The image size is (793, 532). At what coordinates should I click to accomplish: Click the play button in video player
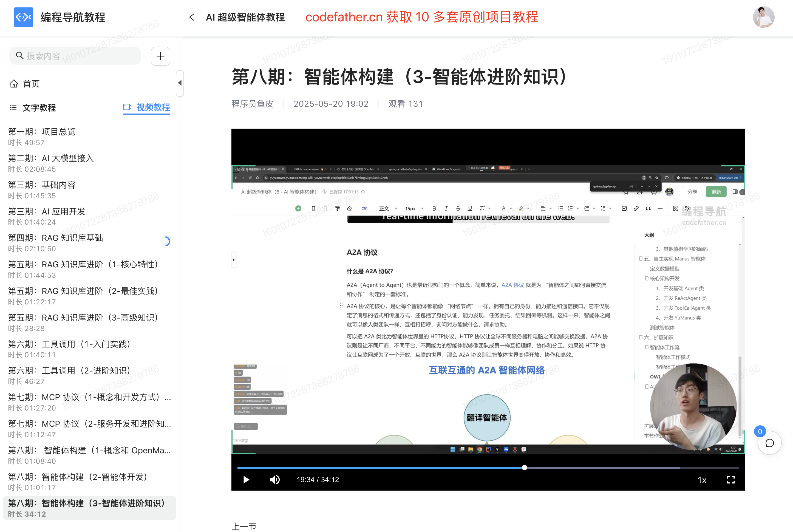click(x=246, y=479)
